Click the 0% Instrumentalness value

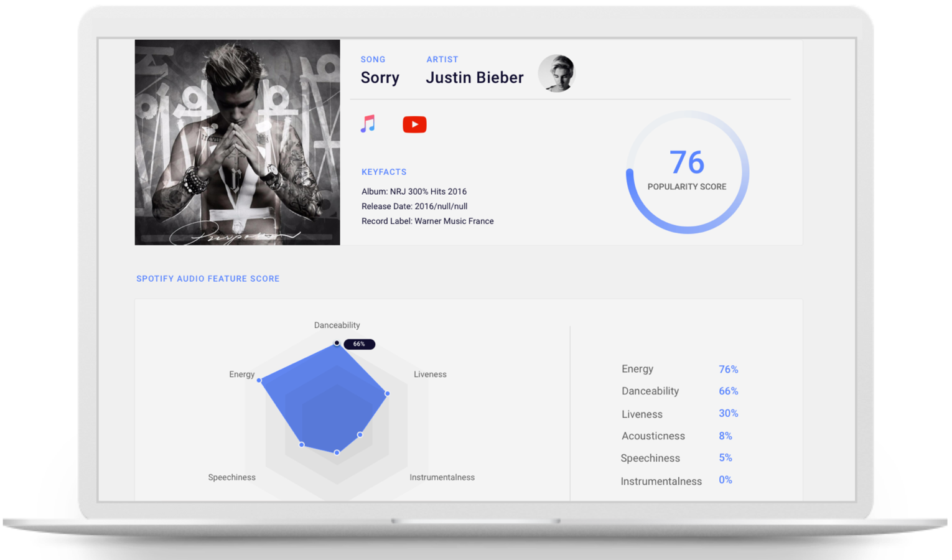coord(725,480)
